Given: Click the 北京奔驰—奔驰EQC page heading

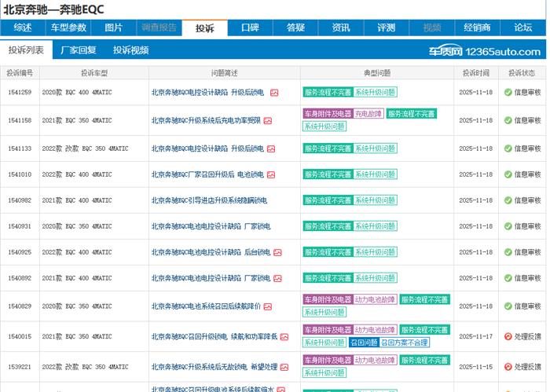Looking at the screenshot, I should coord(53,9).
